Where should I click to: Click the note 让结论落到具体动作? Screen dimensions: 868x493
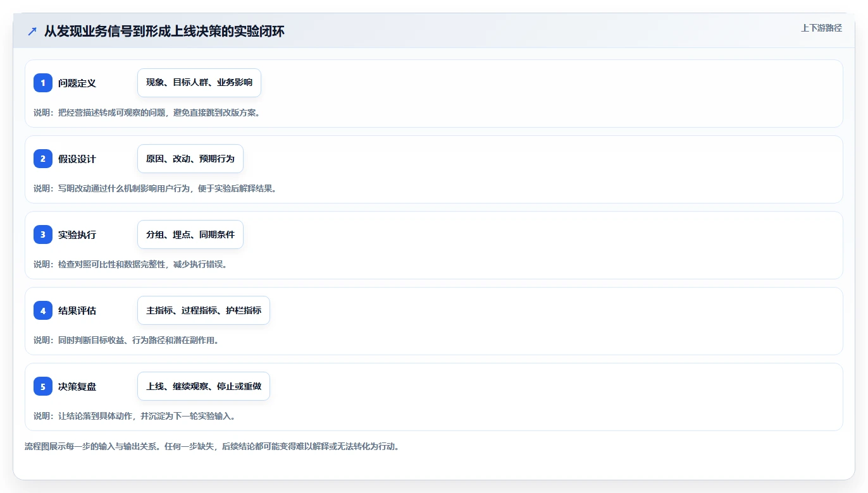pos(95,416)
